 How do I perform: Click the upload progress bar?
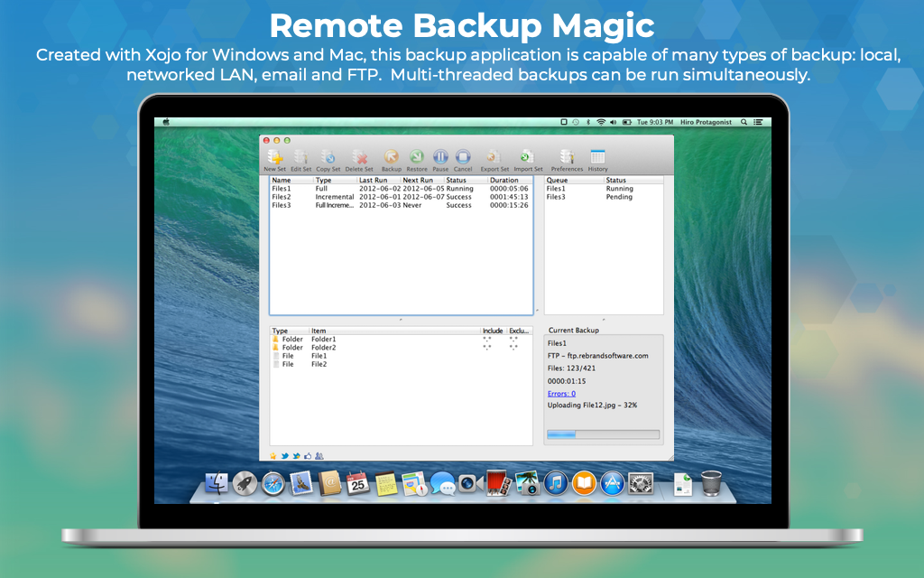[x=603, y=434]
